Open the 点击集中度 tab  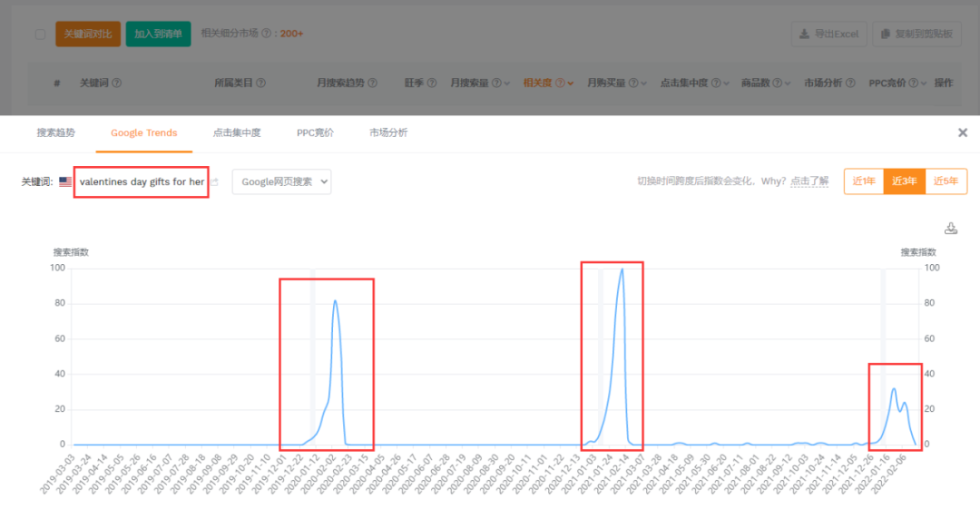point(237,132)
